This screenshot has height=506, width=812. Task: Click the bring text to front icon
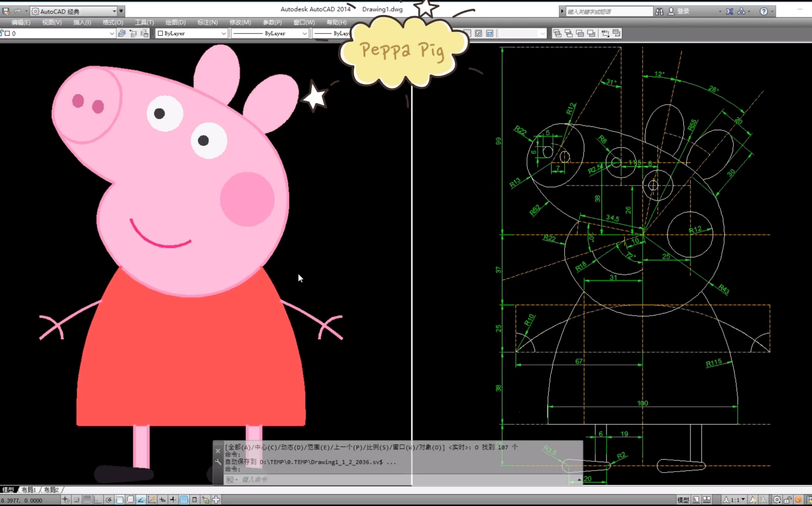click(605, 33)
